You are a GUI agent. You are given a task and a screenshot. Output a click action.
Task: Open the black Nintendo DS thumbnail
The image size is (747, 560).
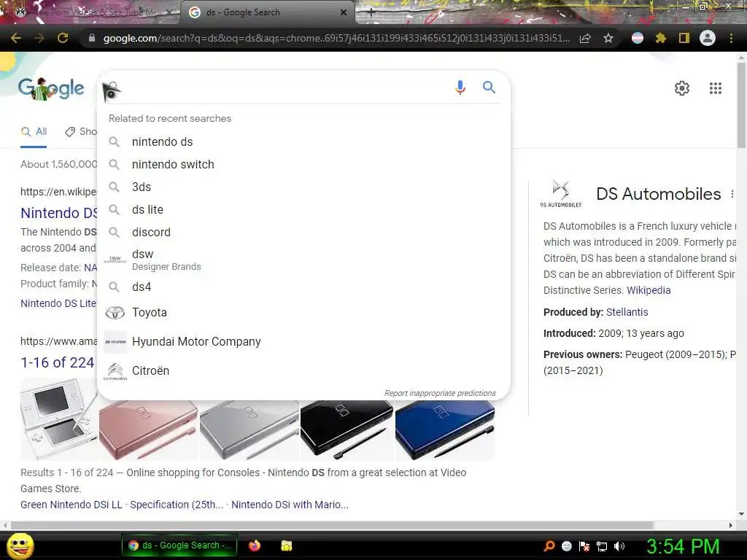[x=347, y=430]
